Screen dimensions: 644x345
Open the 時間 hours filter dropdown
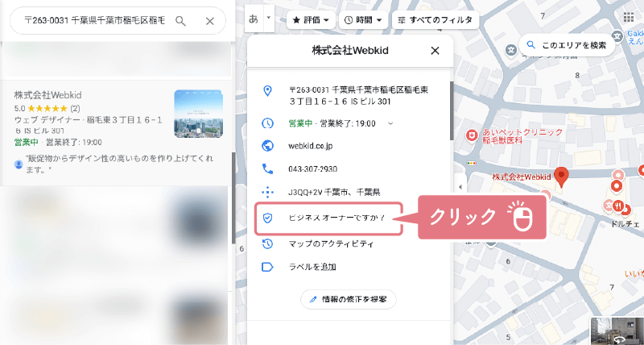[x=364, y=19]
